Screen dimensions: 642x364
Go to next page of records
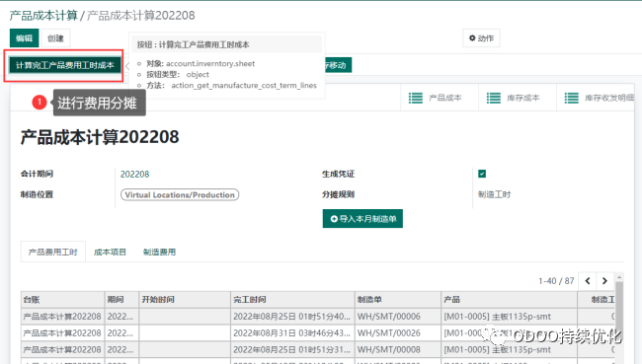pos(604,281)
